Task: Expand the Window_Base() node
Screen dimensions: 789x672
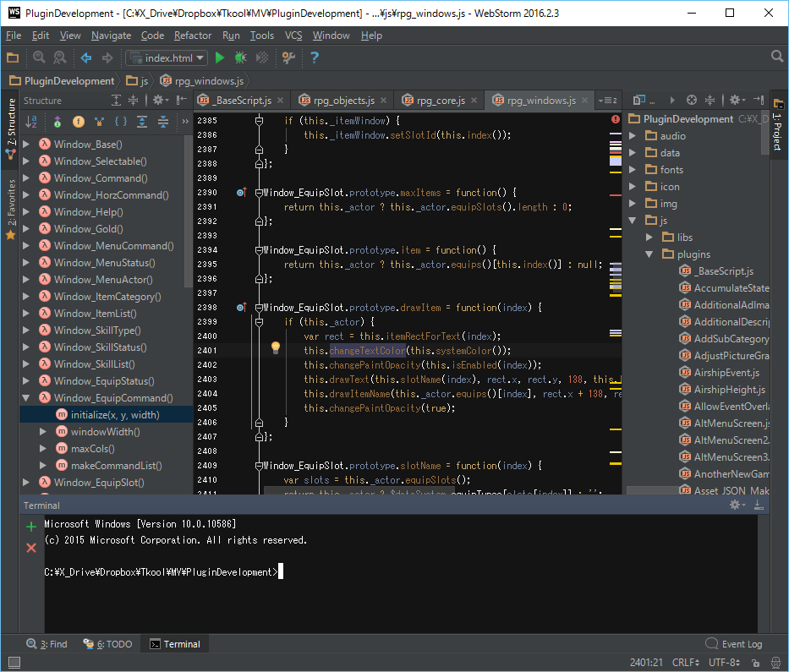Action: coord(26,145)
